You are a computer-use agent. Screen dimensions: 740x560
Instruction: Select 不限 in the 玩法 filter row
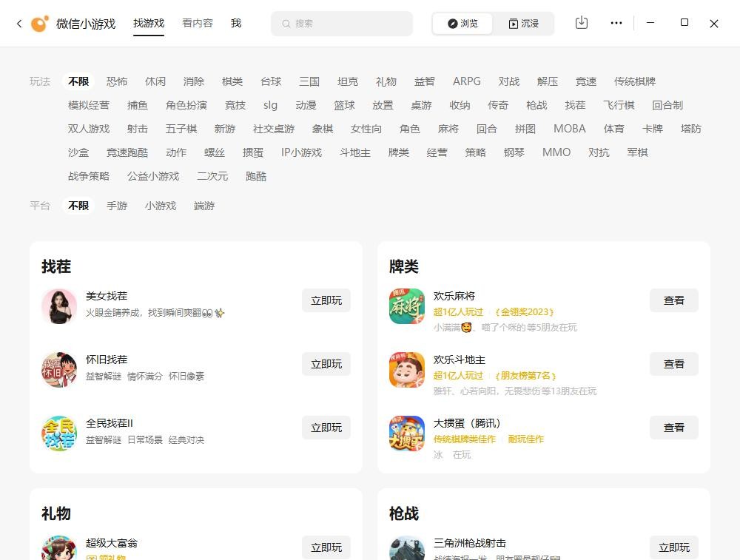tap(78, 81)
